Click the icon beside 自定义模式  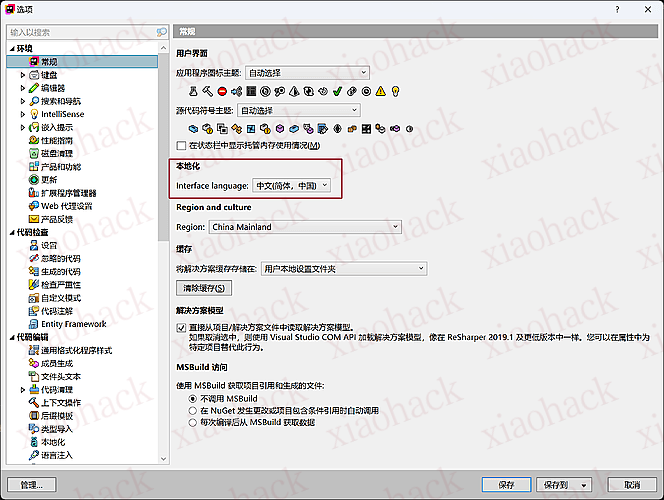[34, 298]
